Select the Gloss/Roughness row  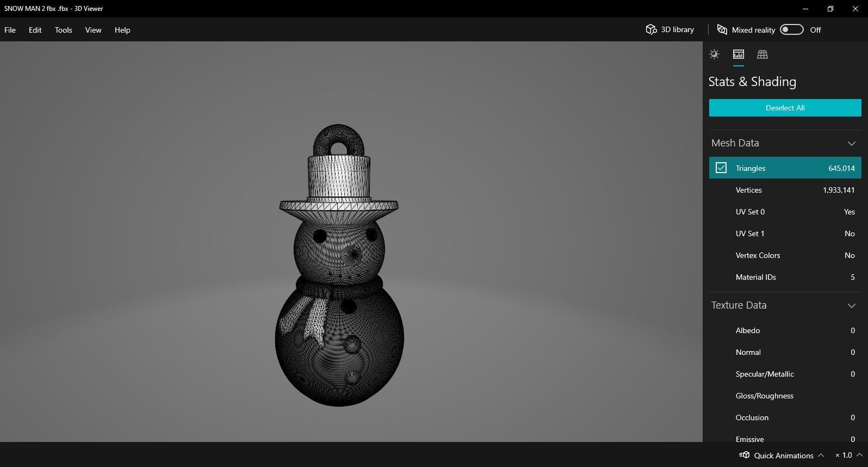[x=785, y=396]
